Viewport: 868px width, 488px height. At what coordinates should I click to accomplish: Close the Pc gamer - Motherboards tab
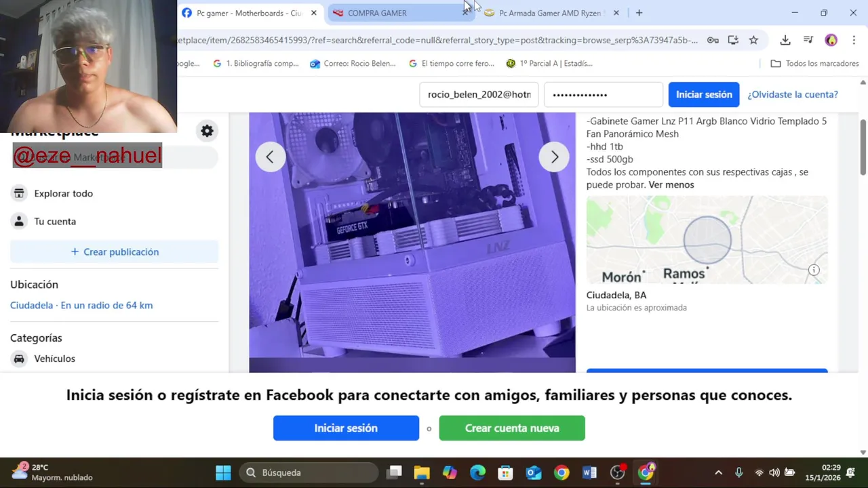[x=313, y=13]
